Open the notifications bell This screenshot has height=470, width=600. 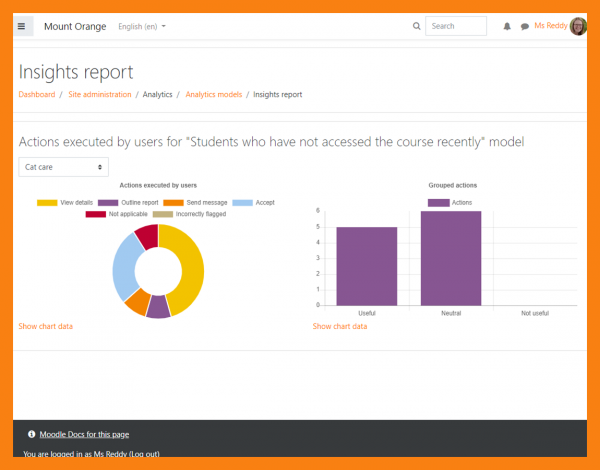507,27
